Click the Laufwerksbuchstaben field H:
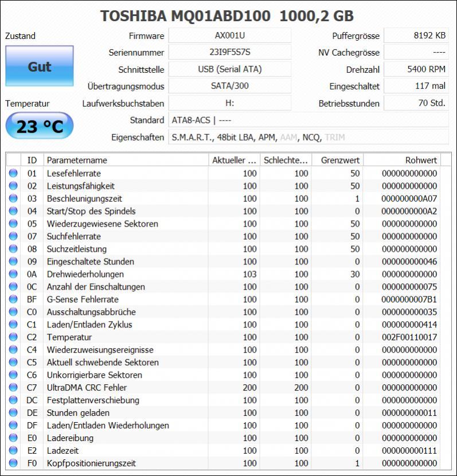The width and height of the screenshot is (457, 476). (230, 103)
